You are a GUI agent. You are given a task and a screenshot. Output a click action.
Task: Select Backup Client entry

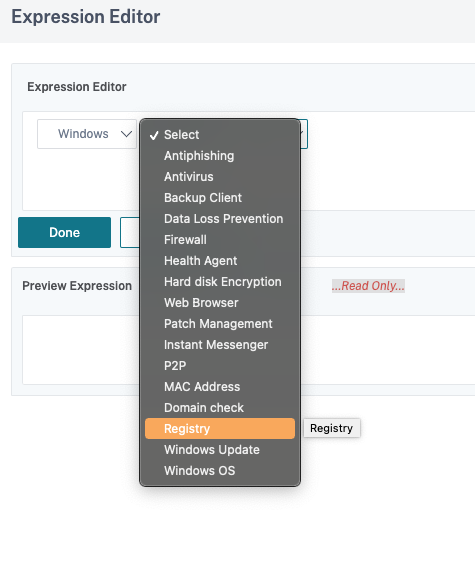(220, 198)
